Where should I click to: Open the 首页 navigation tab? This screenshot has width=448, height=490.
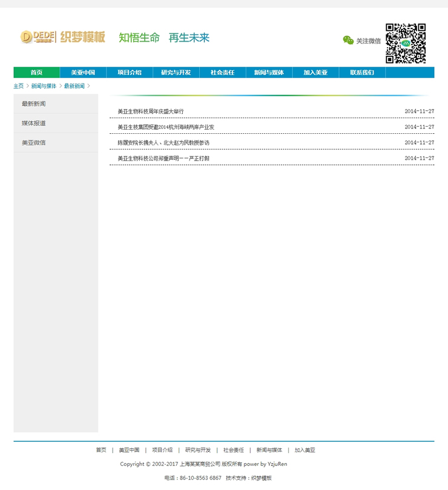[37, 73]
